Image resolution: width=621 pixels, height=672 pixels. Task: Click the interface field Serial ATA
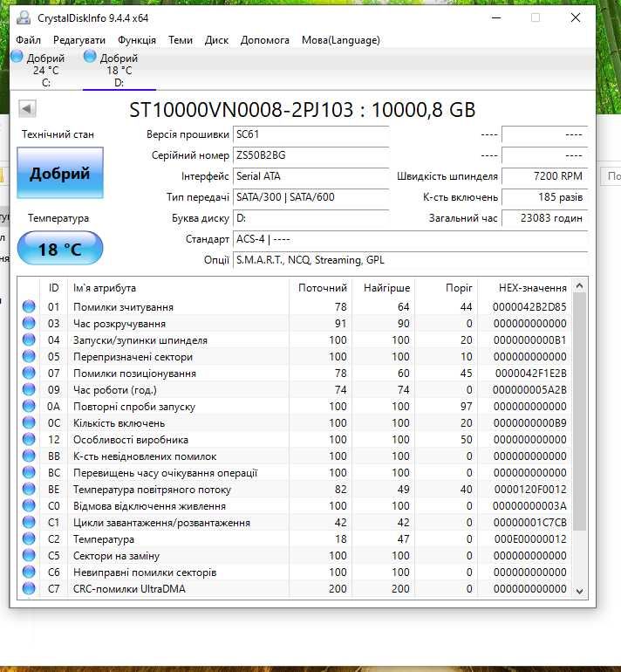pyautogui.click(x=310, y=176)
